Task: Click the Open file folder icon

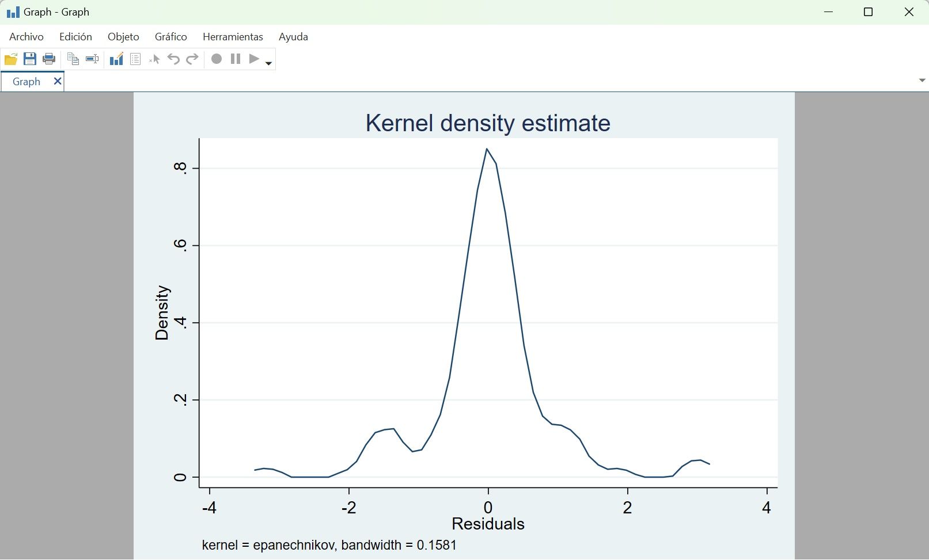Action: tap(11, 59)
